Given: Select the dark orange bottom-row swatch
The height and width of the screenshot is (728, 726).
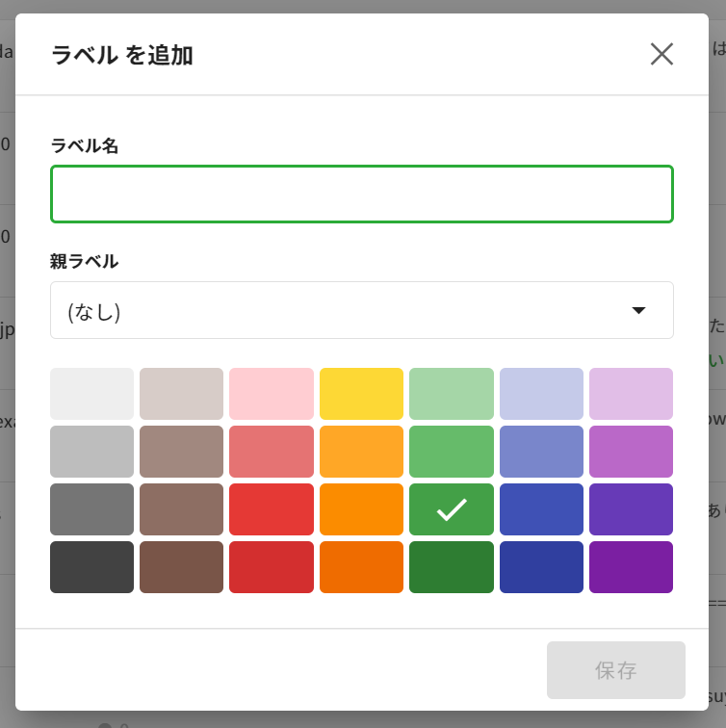Looking at the screenshot, I should [361, 567].
